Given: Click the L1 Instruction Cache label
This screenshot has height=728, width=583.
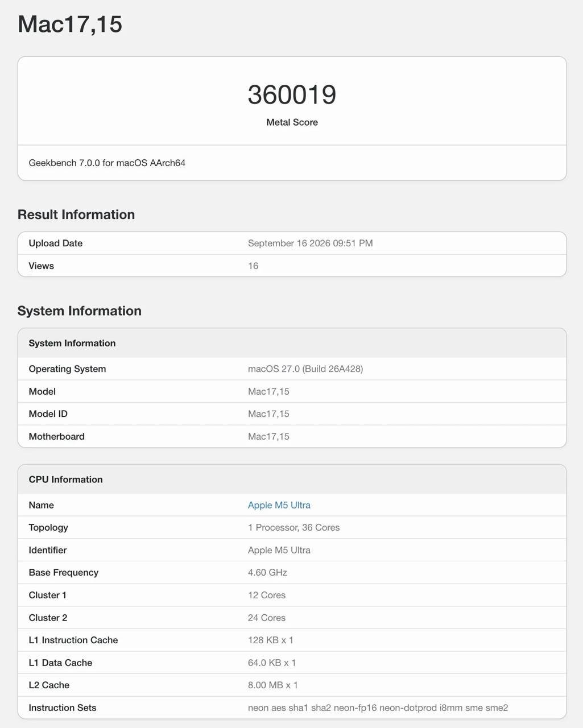Looking at the screenshot, I should click(73, 640).
